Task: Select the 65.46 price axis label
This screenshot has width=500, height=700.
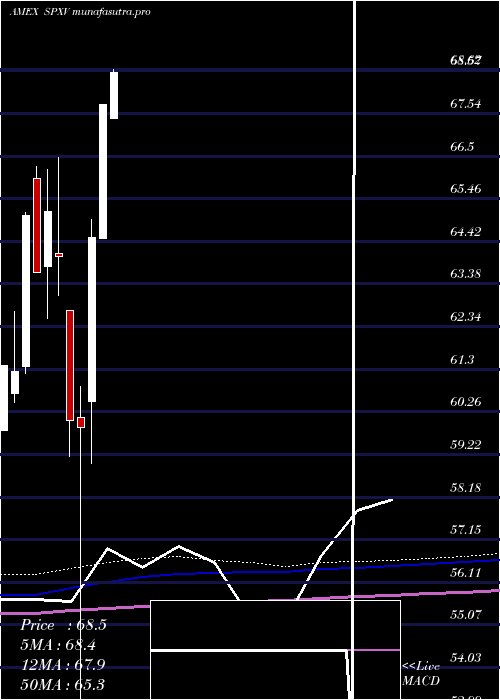Action: point(466,189)
